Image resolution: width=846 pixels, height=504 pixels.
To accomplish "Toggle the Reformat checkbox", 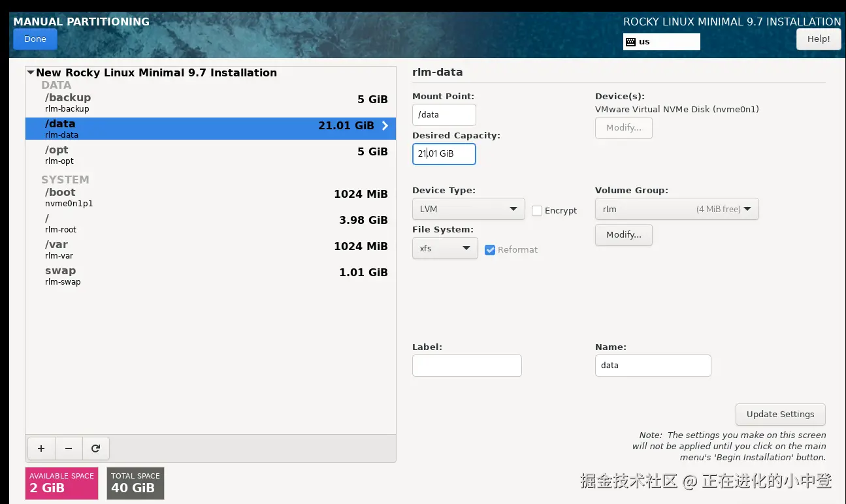I will 490,249.
